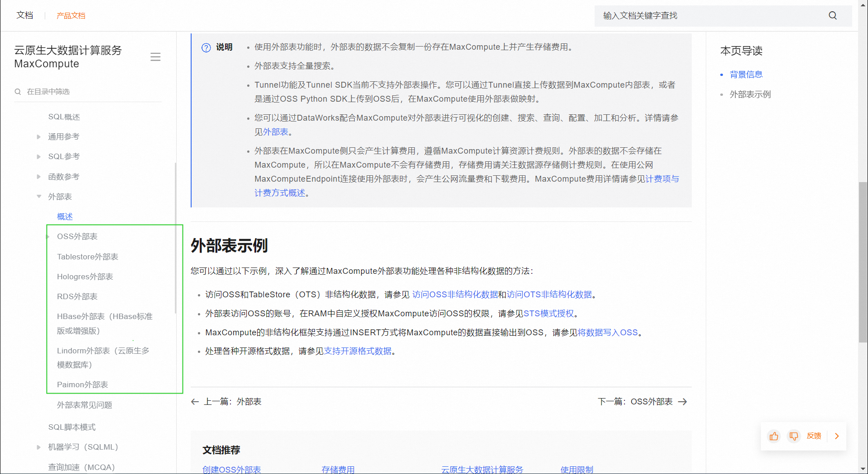Open HBase外部表 entry in sidebar

[105, 324]
